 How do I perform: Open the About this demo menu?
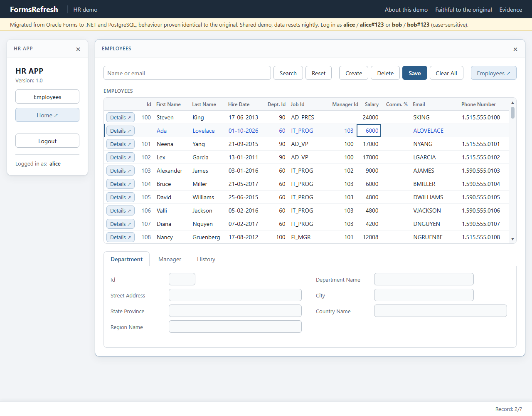click(x=406, y=10)
